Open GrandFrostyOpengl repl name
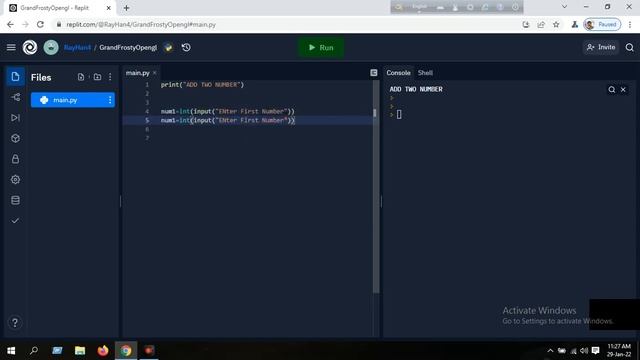Image resolution: width=640 pixels, height=360 pixels. pyautogui.click(x=128, y=47)
